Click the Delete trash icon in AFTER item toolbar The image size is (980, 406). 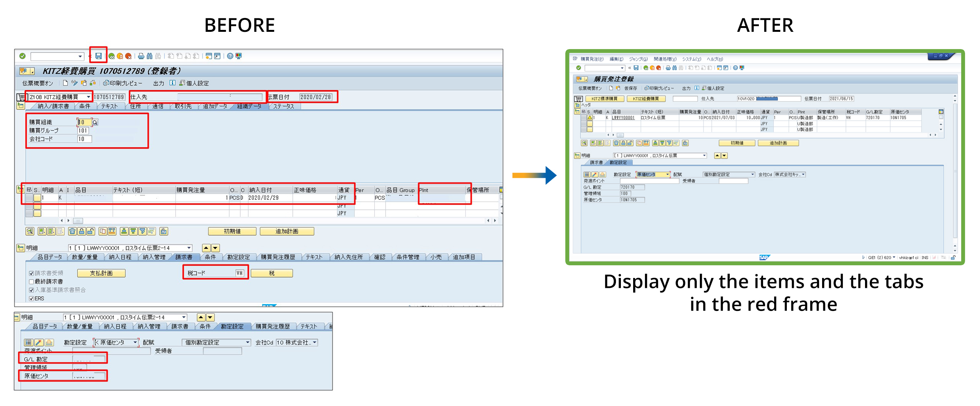[x=616, y=143]
